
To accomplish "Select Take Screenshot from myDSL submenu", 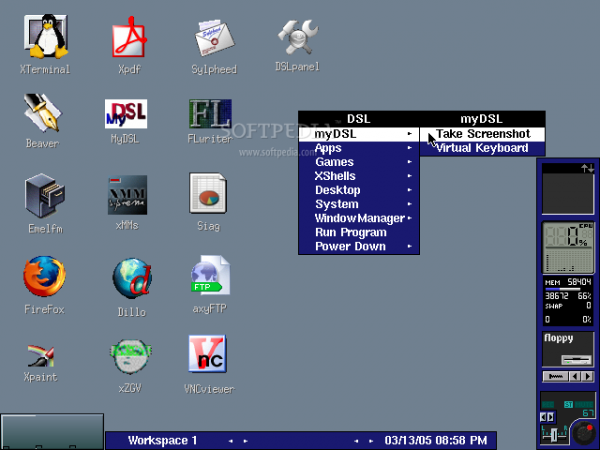I will tap(482, 134).
